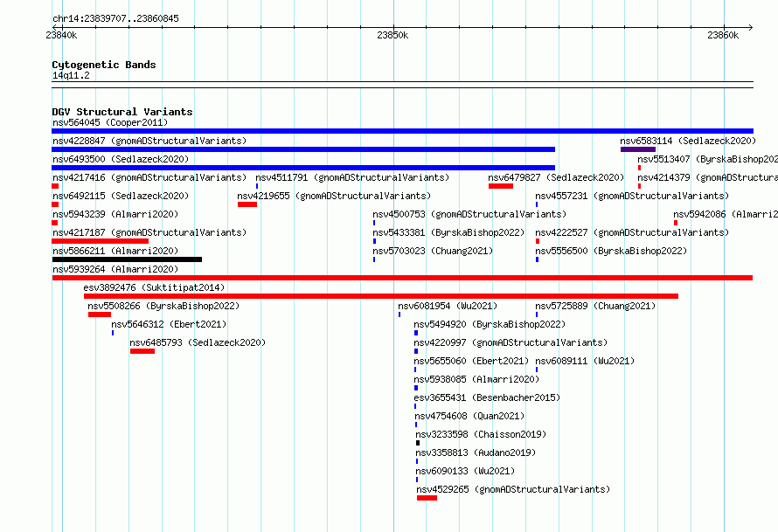Open nsv4219655 gnomAD variant label

click(x=334, y=196)
